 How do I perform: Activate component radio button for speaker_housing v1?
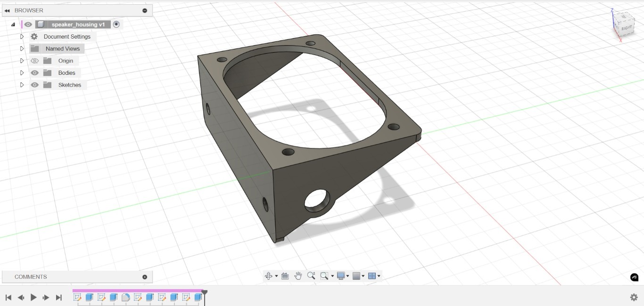(x=116, y=24)
